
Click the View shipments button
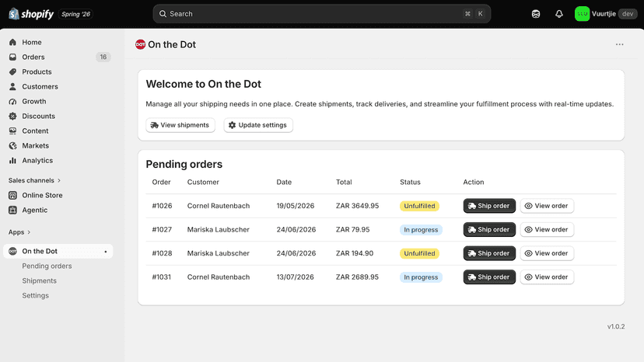[180, 125]
